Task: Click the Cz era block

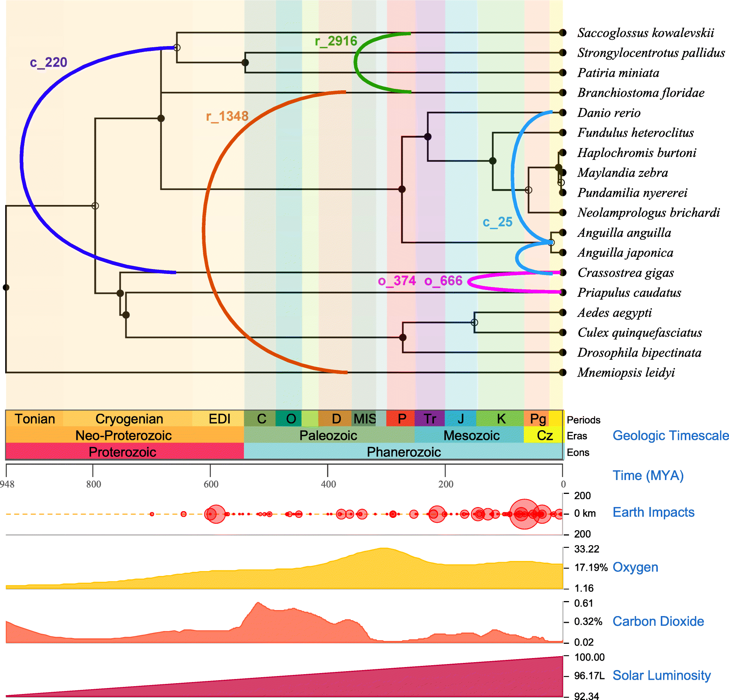Action: click(x=544, y=435)
